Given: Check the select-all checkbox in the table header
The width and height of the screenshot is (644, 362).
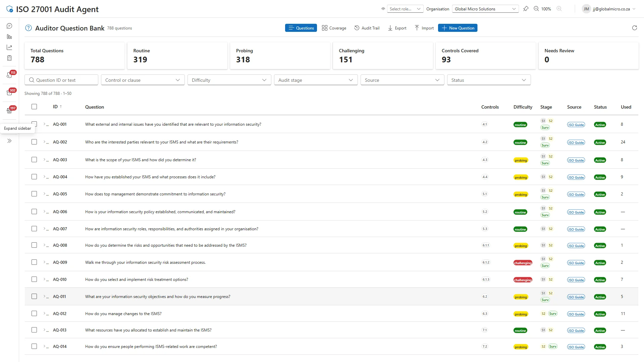Looking at the screenshot, I should [x=34, y=107].
